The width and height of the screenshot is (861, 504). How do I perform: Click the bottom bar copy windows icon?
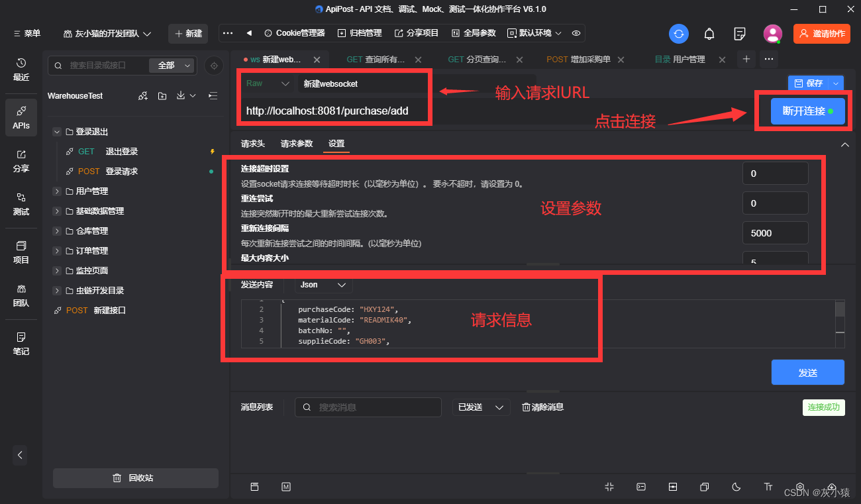[x=705, y=487]
